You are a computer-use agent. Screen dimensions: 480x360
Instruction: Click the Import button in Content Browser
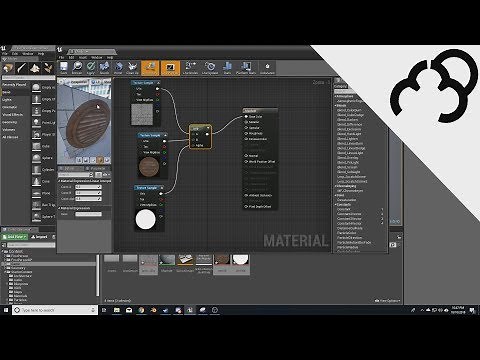(40, 237)
